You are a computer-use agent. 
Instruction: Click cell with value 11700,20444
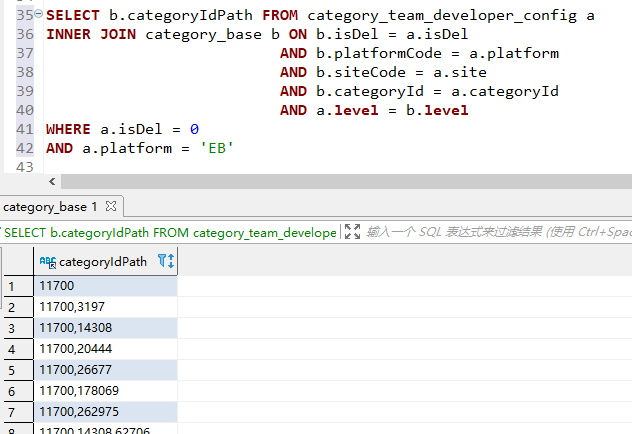click(106, 349)
